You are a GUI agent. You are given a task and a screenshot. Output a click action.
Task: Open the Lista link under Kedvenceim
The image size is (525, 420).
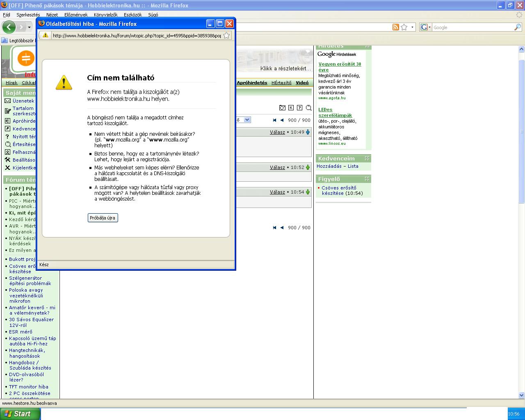coord(353,166)
